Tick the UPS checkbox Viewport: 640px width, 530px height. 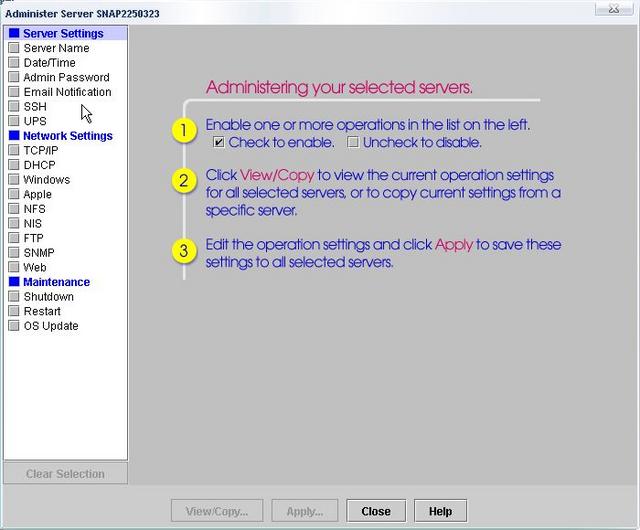pyautogui.click(x=14, y=121)
